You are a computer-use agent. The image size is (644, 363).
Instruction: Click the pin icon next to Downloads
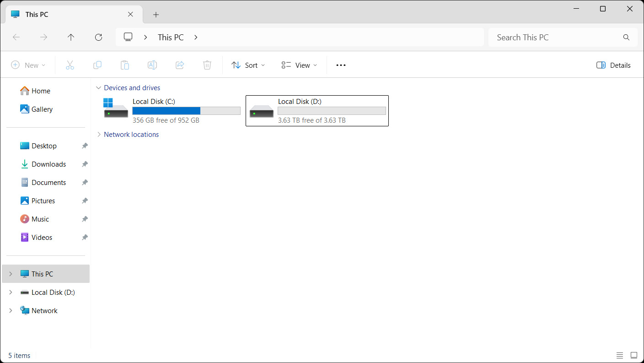pyautogui.click(x=85, y=164)
